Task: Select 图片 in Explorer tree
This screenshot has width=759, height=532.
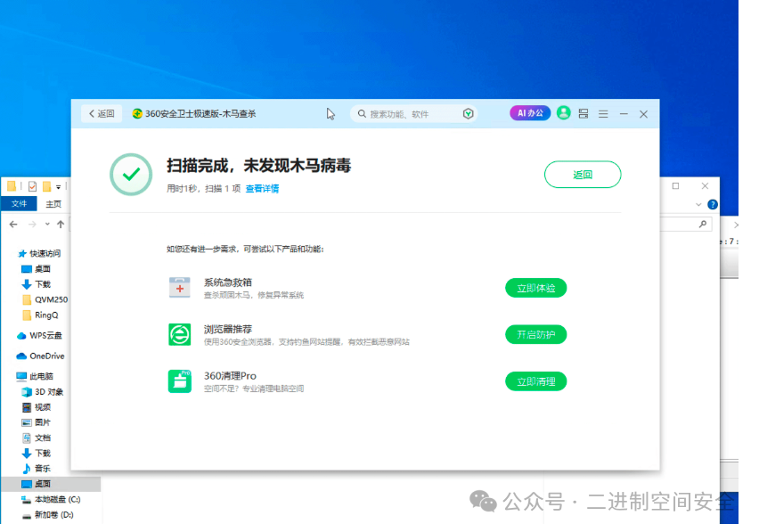Action: tap(37, 422)
